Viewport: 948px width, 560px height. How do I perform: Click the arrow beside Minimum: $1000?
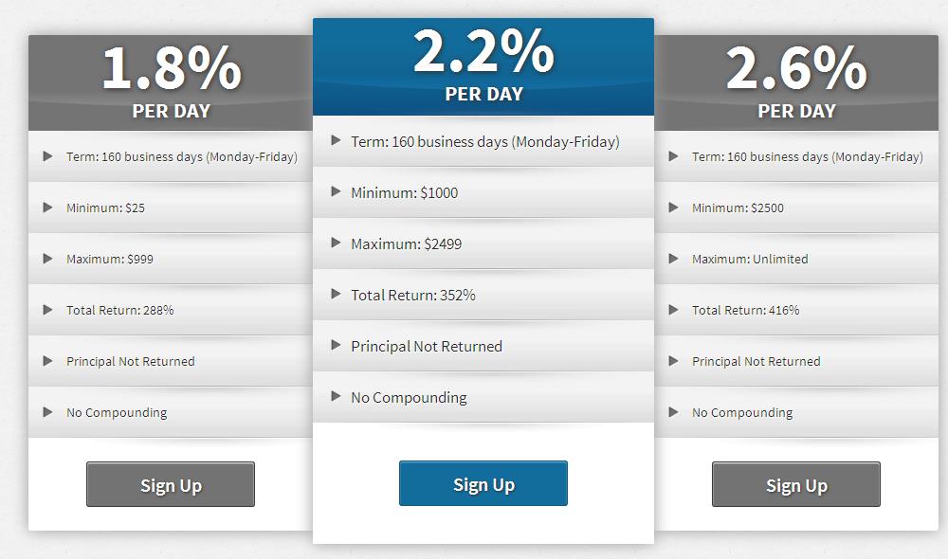click(336, 191)
